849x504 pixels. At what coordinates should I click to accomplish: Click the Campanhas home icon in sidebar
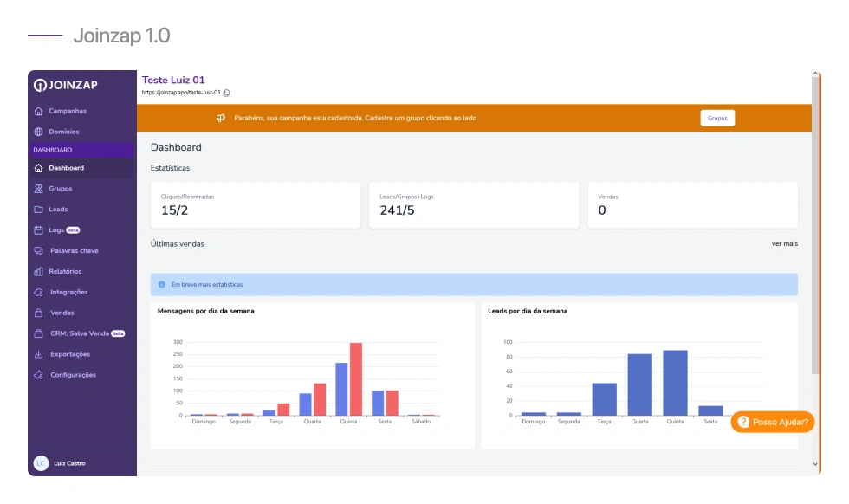pyautogui.click(x=38, y=111)
